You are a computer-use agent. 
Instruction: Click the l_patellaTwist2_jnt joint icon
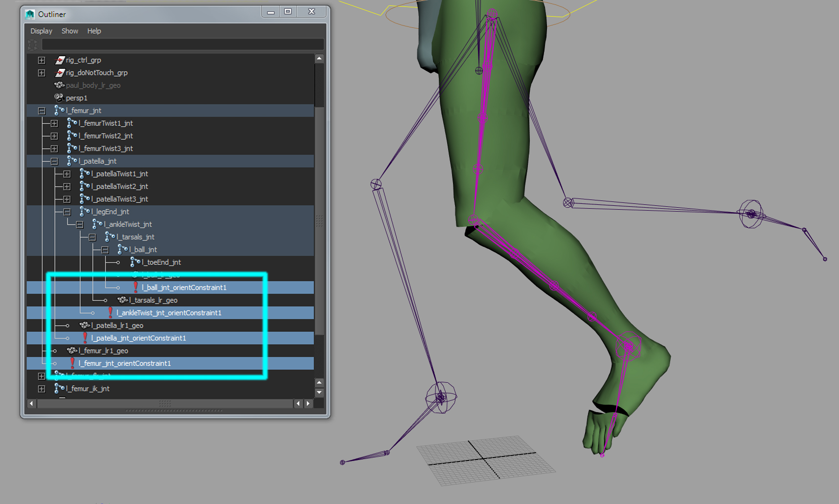point(85,186)
